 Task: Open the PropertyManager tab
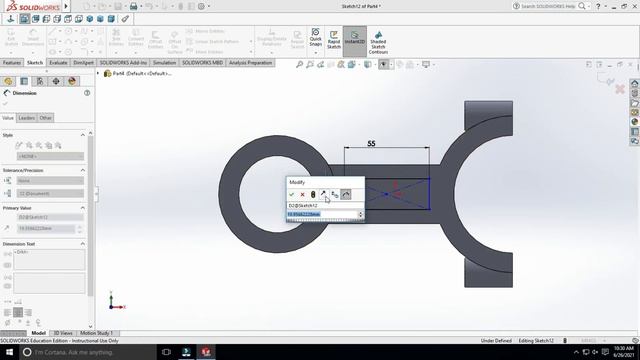click(x=24, y=81)
